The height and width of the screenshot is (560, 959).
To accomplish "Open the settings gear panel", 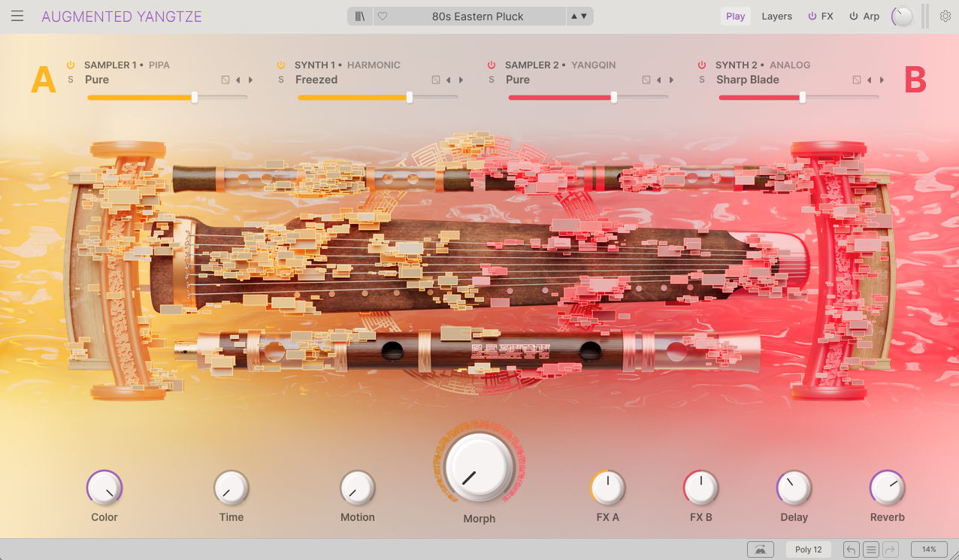I will (945, 17).
